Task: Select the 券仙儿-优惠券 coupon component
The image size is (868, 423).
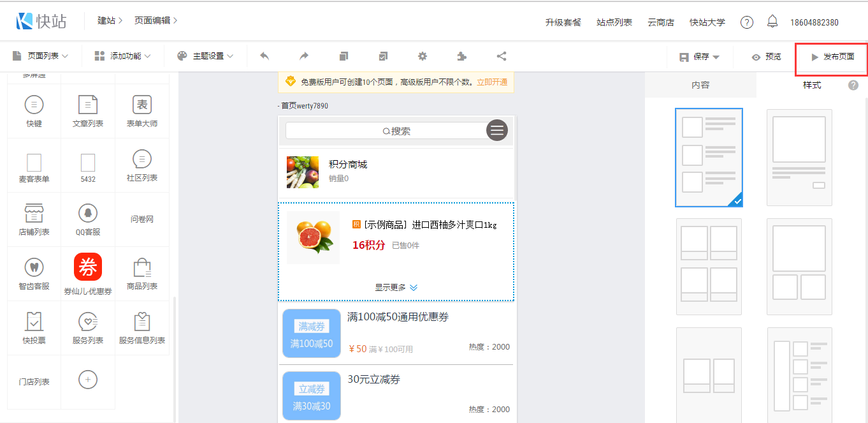Action: 88,274
